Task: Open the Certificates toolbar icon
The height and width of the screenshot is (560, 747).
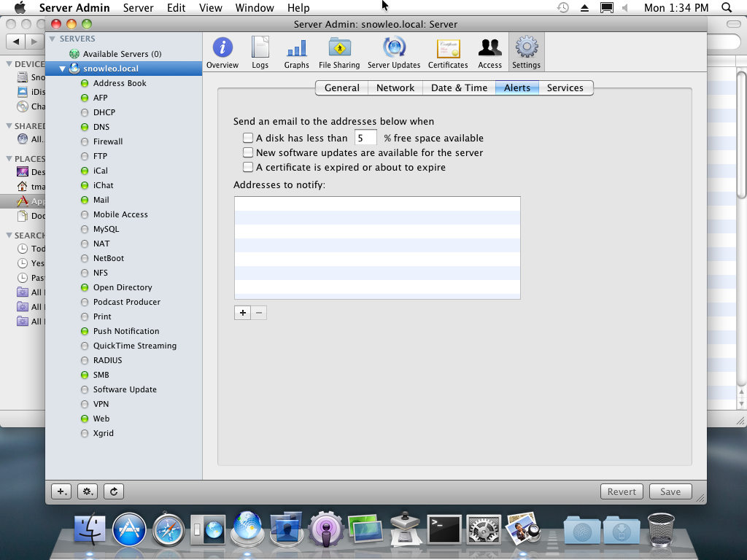Action: point(448,52)
